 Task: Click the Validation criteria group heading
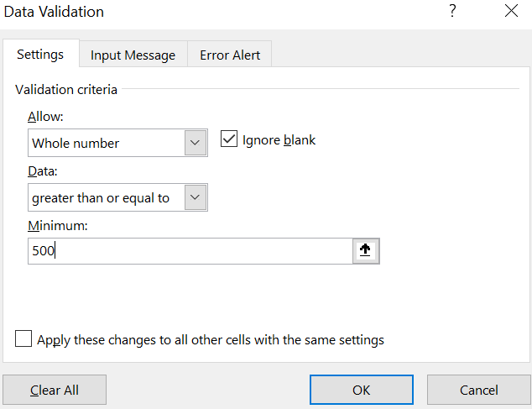click(x=66, y=89)
